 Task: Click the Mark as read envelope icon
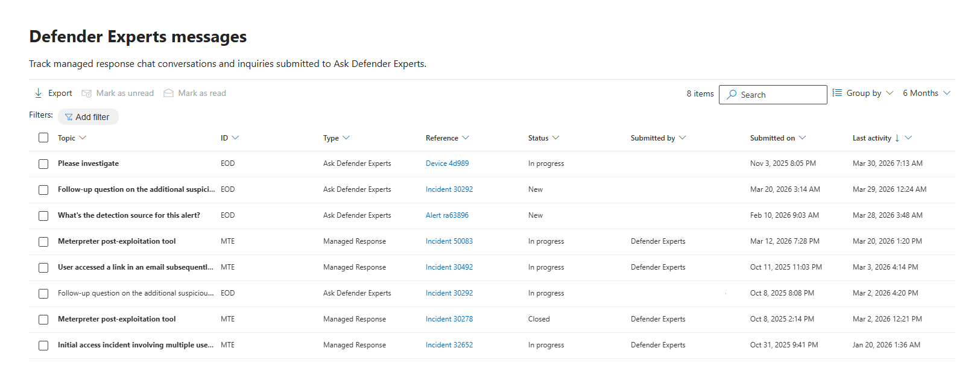coord(169,93)
